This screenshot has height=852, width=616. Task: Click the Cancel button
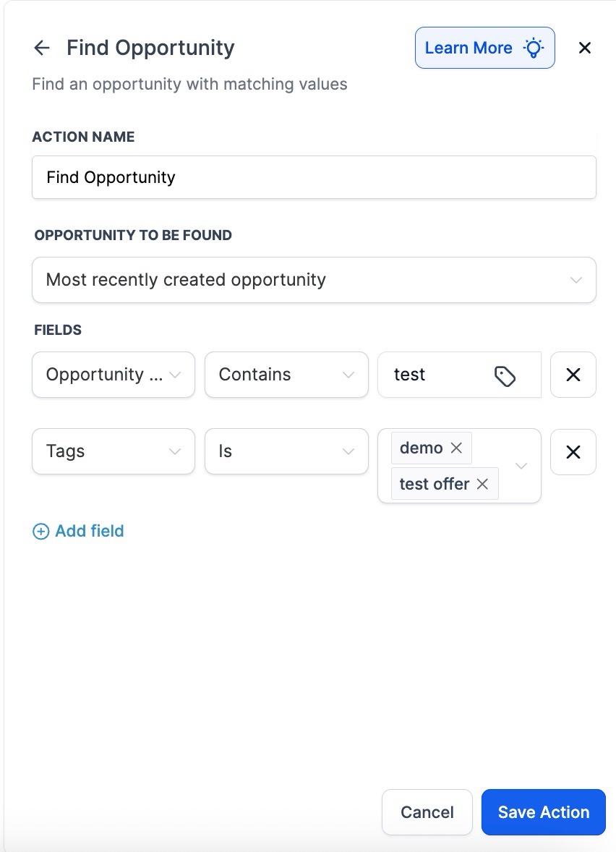pyautogui.click(x=427, y=812)
